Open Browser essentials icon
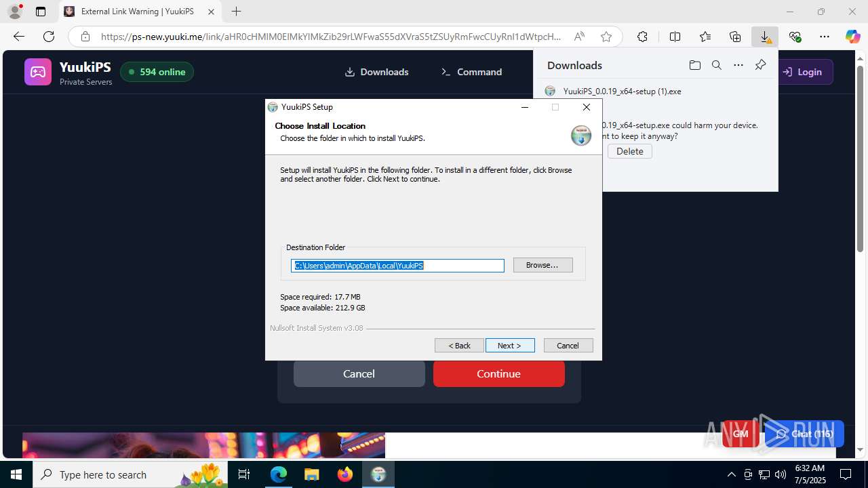Viewport: 868px width, 488px height. pos(795,37)
